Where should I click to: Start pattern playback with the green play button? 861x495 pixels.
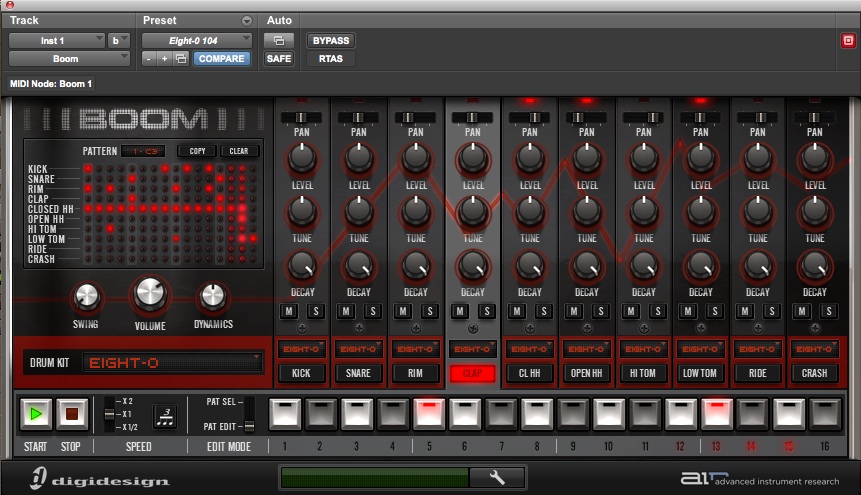coord(36,414)
